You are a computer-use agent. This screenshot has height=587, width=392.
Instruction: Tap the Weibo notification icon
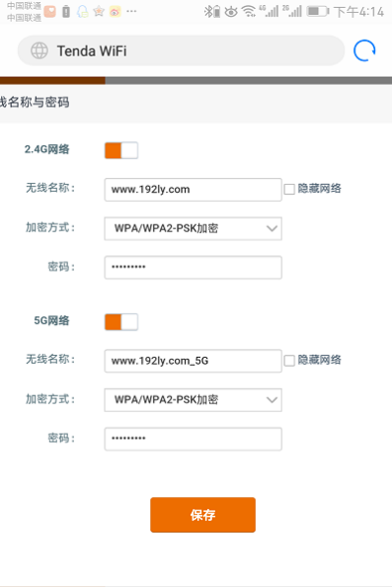tap(115, 12)
